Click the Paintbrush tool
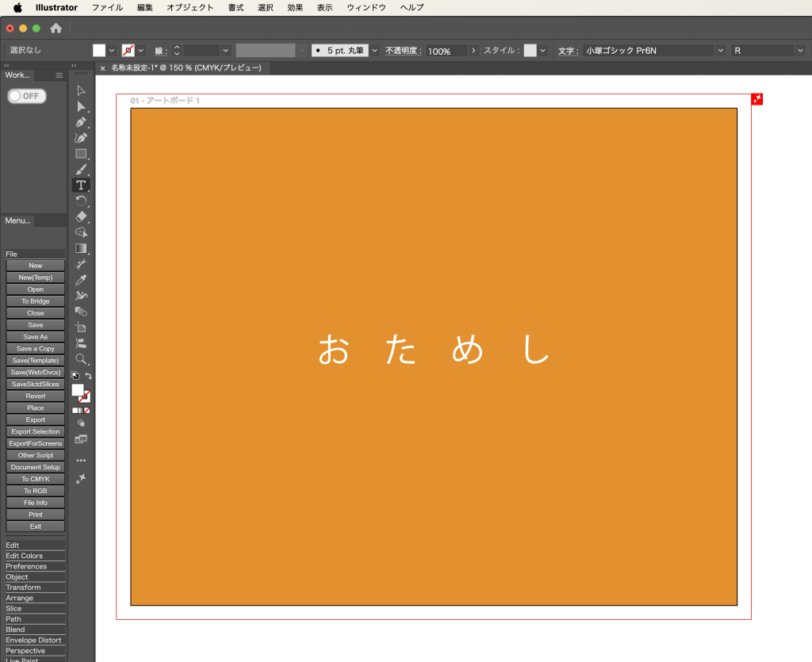Viewport: 812px width, 662px height. [x=81, y=170]
